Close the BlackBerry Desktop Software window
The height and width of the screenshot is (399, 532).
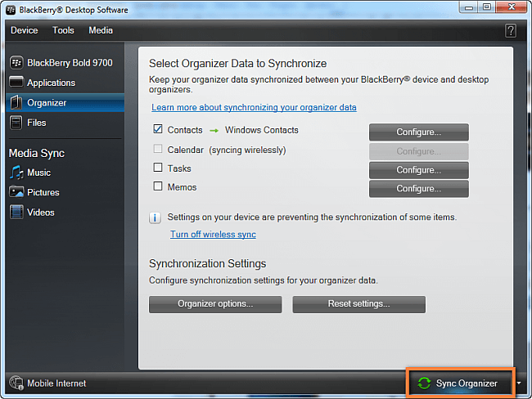pos(512,7)
